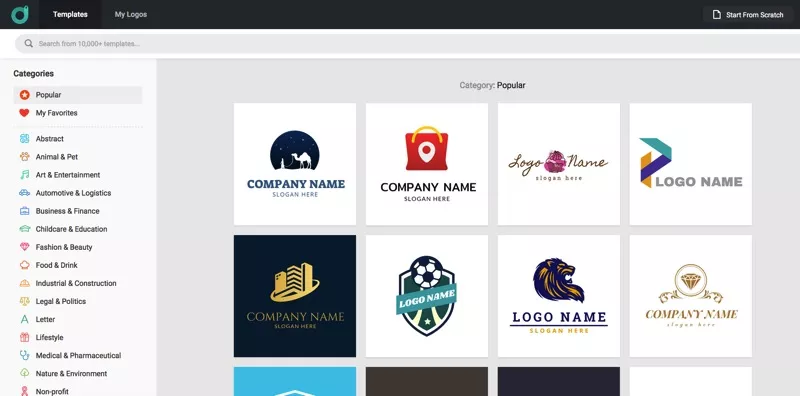Screen dimensions: 800x396
Task: Select Art & Entertainment category text
Action: coord(68,175)
